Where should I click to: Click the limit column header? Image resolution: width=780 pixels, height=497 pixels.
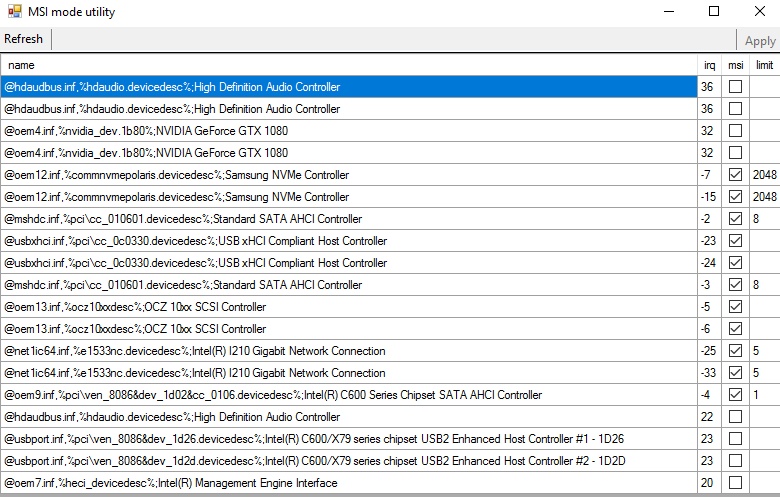(764, 65)
